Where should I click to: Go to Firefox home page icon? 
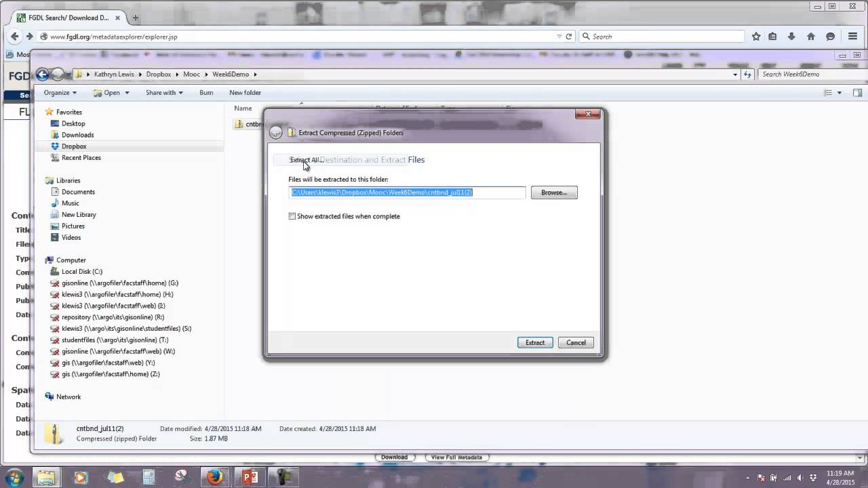point(811,37)
